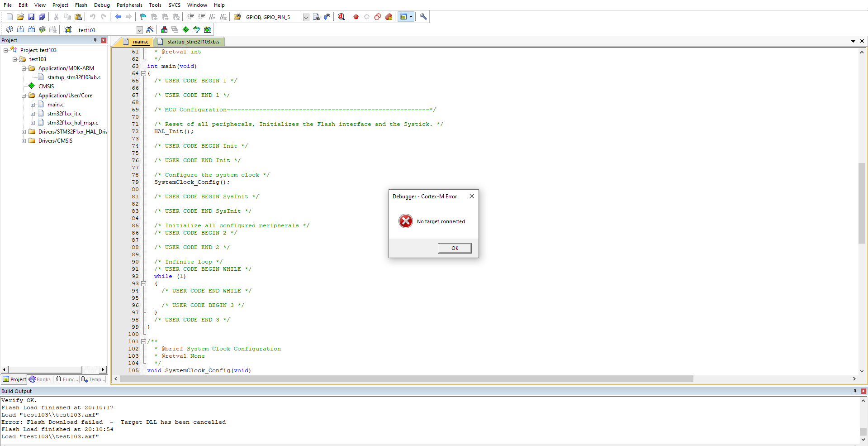The height and width of the screenshot is (446, 868).
Task: Toggle a bookmark with the flag icon
Action: [142, 17]
